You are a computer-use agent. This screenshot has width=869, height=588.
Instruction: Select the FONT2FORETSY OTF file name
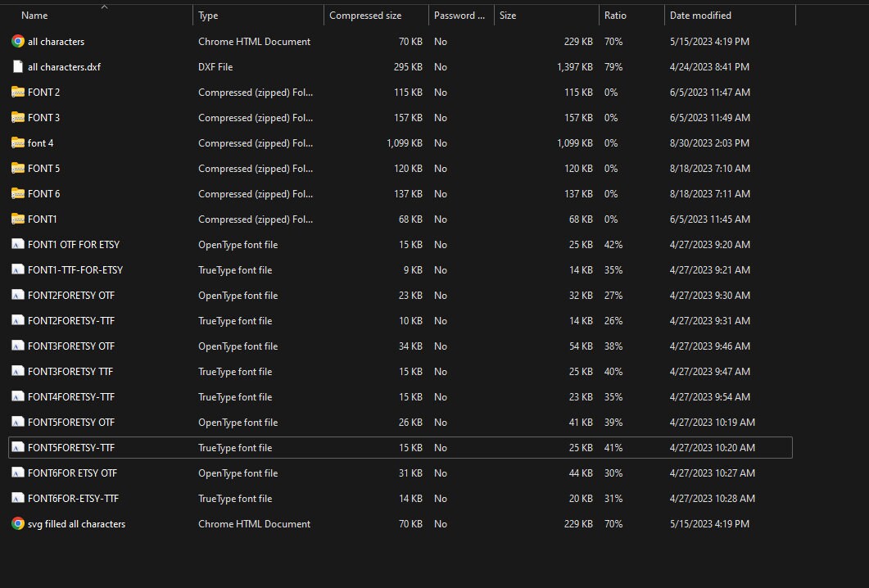pos(71,296)
